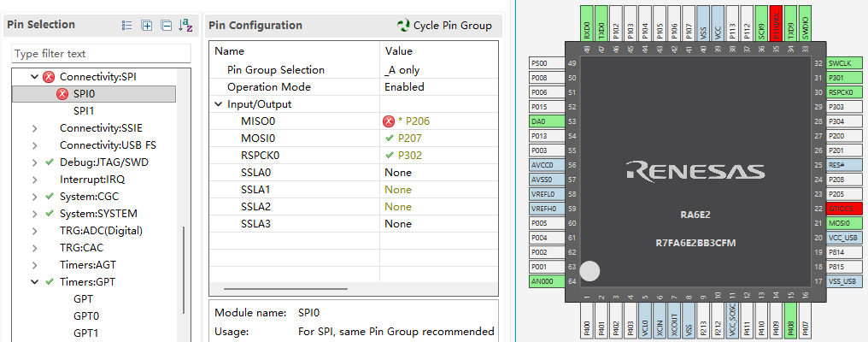This screenshot has width=868, height=342.
Task: Sort pin list alphabetically with the A-Z icon
Action: pyautogui.click(x=185, y=25)
